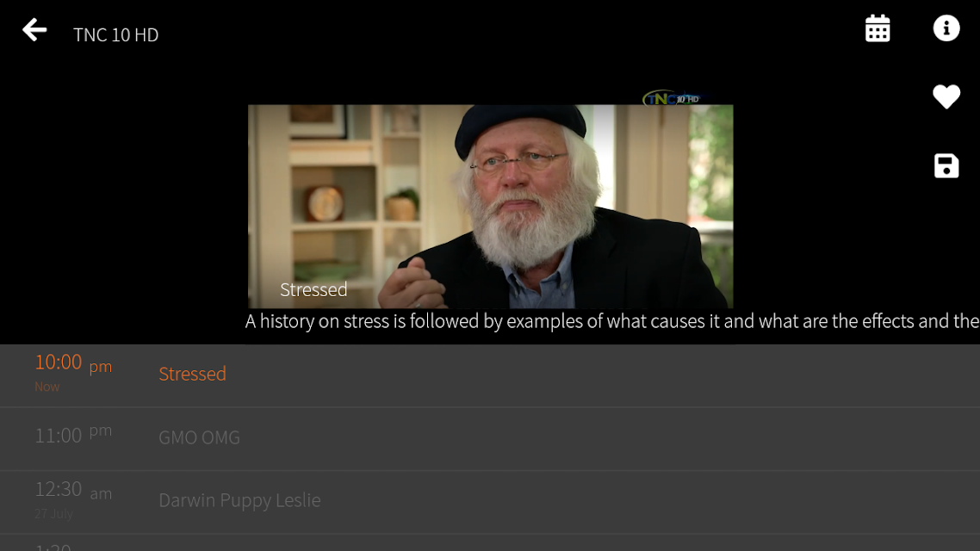Click the TNC 10 HD logo watermark
This screenshot has height=551, width=980.
tap(672, 98)
